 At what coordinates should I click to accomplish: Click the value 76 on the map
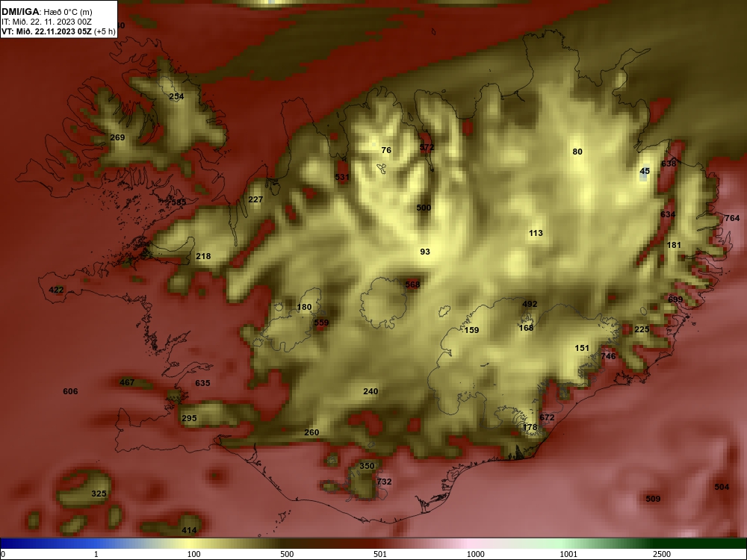point(386,151)
